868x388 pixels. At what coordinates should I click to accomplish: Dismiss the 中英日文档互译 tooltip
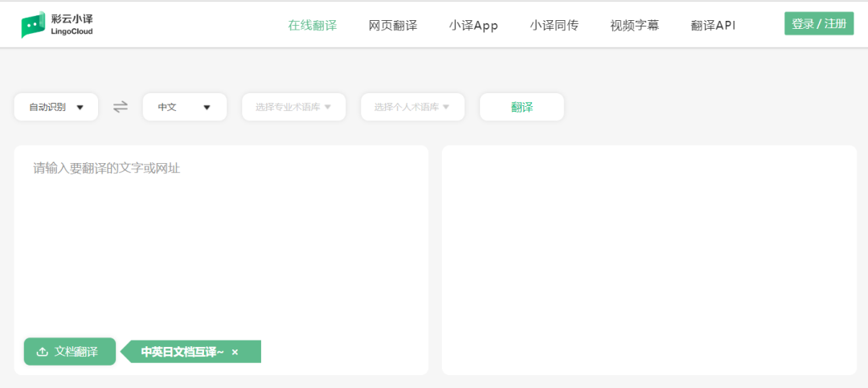click(x=235, y=352)
